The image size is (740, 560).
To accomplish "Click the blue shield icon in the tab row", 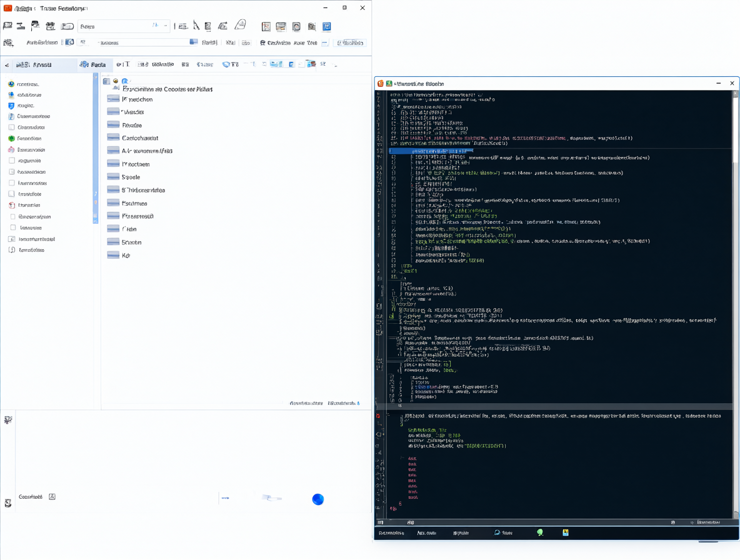I will (x=226, y=64).
